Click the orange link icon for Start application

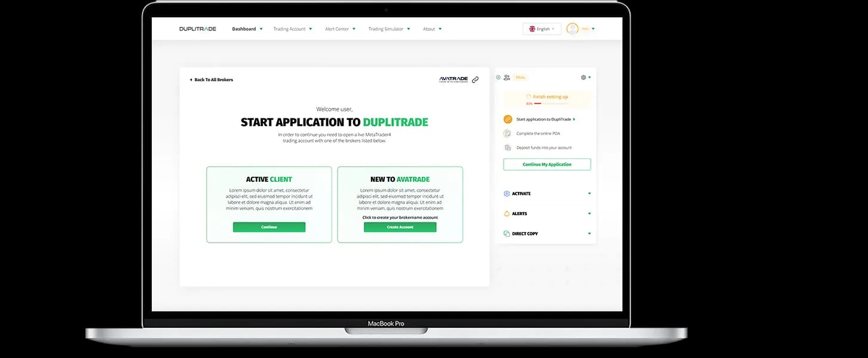point(508,120)
